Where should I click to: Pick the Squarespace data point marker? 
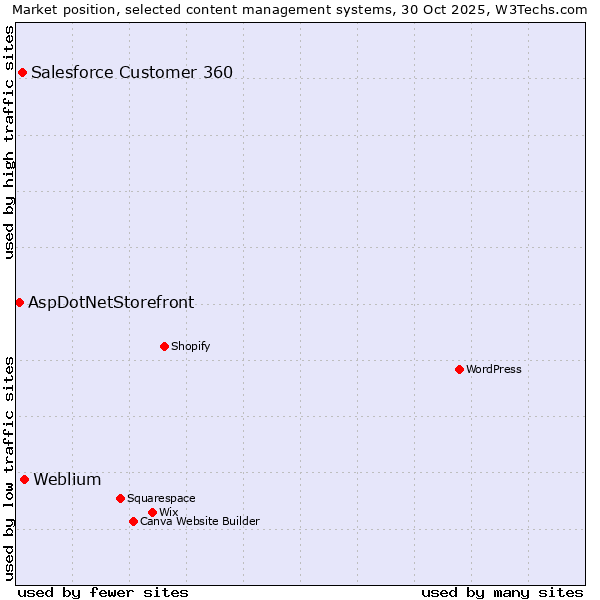pyautogui.click(x=120, y=498)
